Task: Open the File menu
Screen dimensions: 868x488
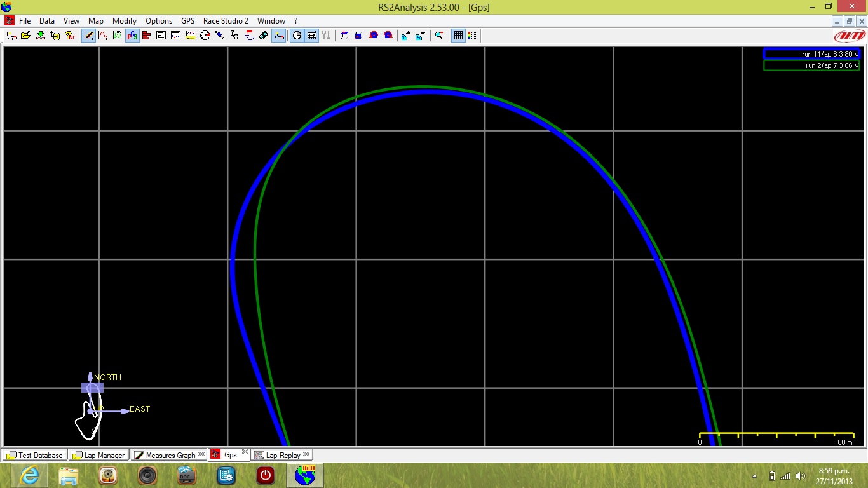Action: pos(25,21)
